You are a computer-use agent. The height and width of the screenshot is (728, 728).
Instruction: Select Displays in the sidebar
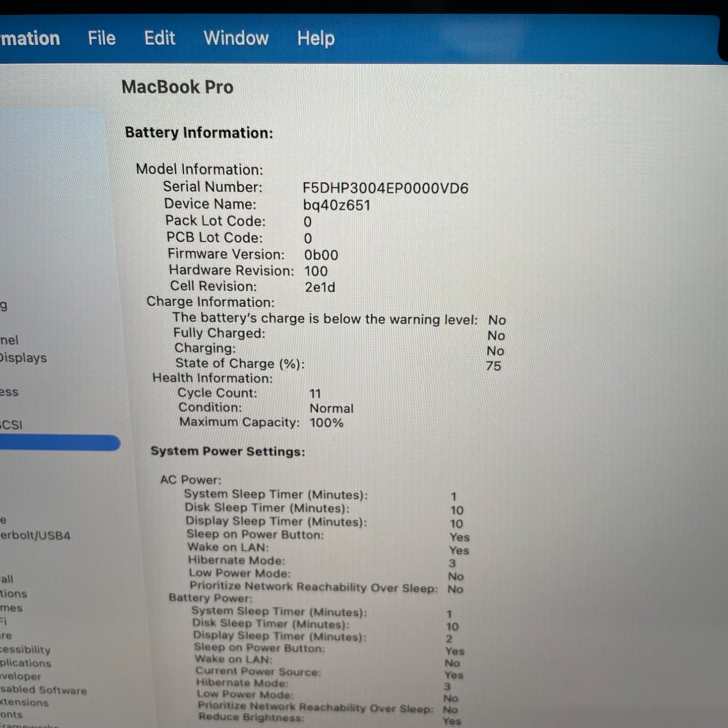[x=23, y=358]
